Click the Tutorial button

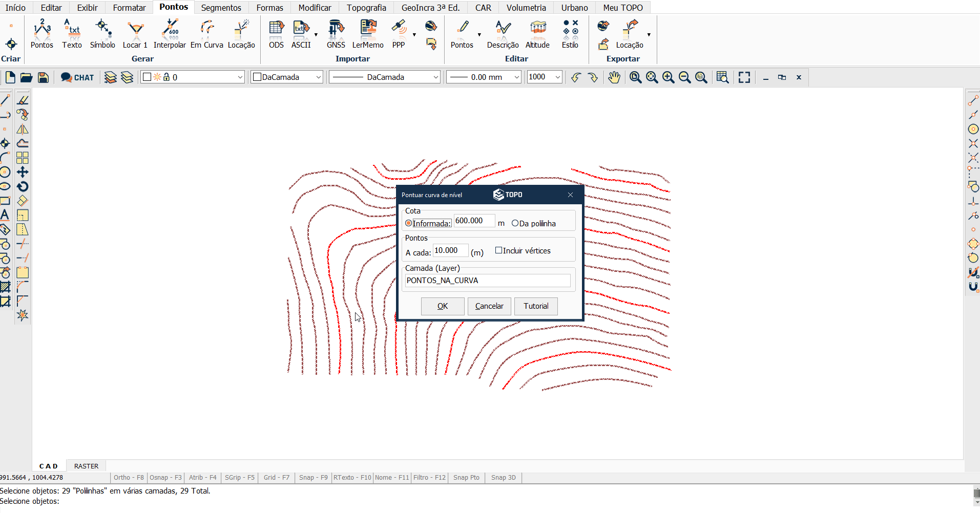[536, 306]
